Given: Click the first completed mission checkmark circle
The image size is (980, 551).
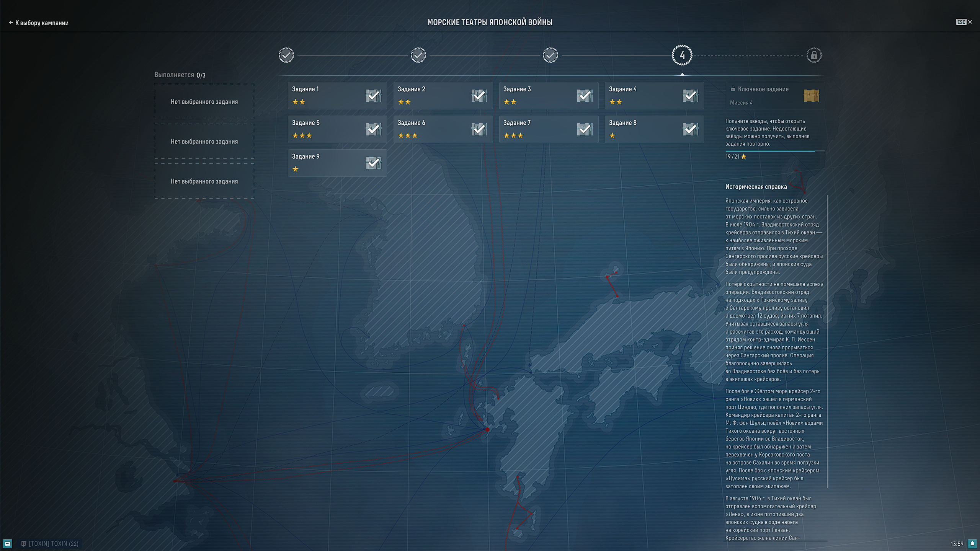Looking at the screenshot, I should tap(286, 55).
